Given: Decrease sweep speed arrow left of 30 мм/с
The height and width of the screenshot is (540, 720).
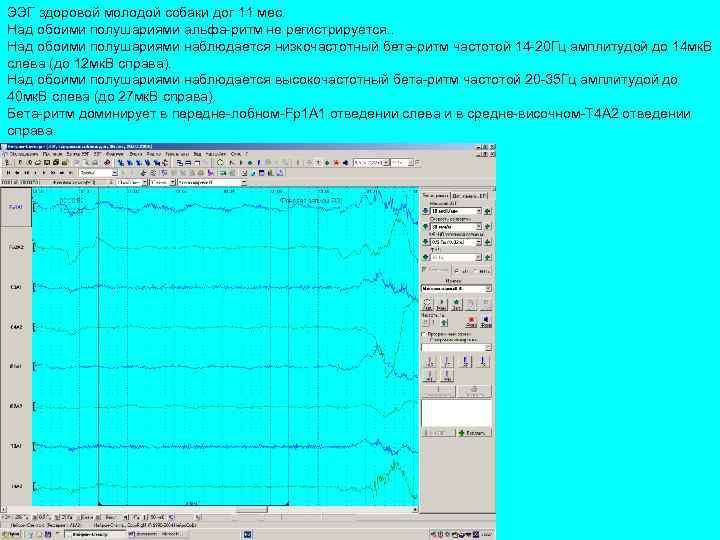Looking at the screenshot, I should (x=425, y=226).
